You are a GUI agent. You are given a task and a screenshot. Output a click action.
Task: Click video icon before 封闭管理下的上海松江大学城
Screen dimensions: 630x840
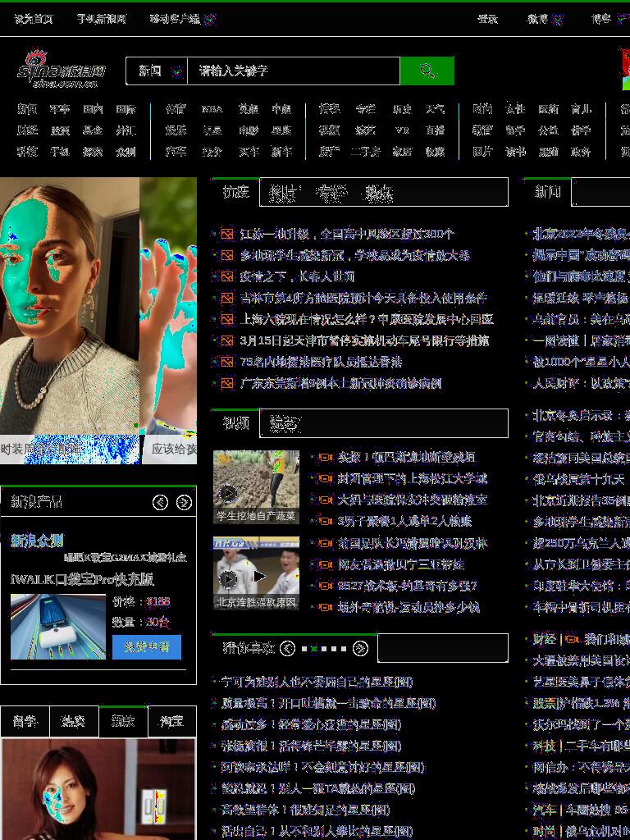coord(325,478)
